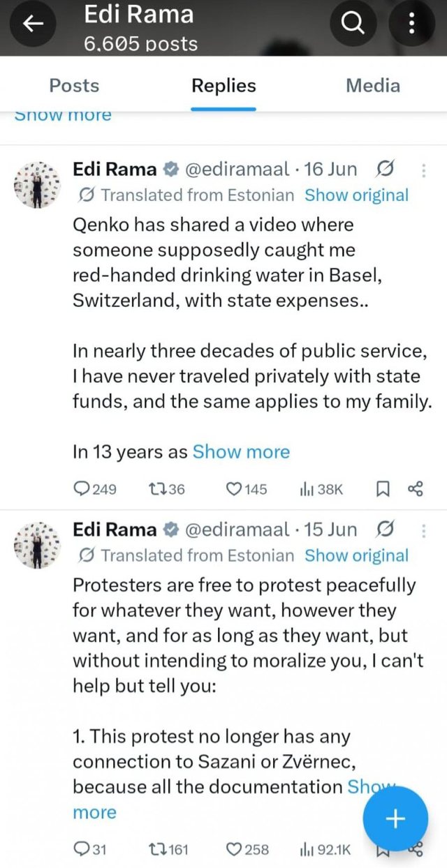Share the 16 Jun post
Viewport: 447px width, 868px height.
point(415,489)
